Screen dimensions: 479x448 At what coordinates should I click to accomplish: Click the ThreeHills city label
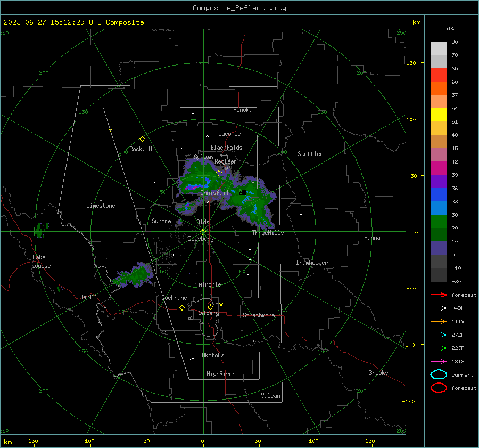pos(268,233)
